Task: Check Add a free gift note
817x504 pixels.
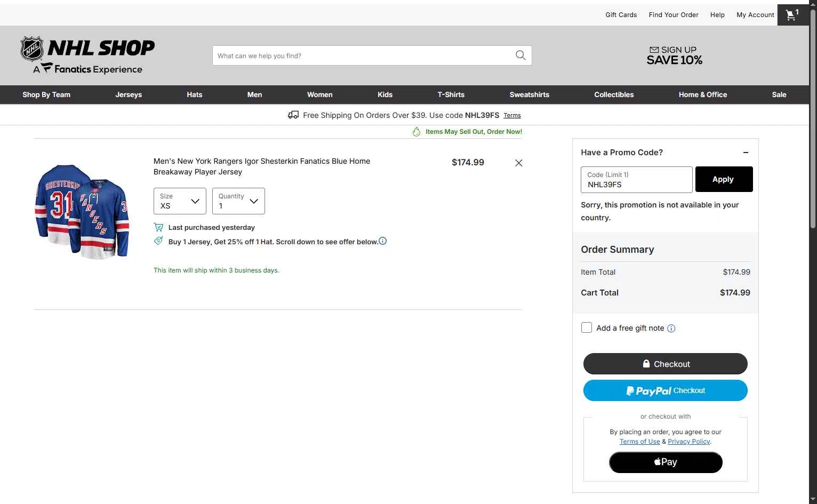Action: (x=587, y=327)
